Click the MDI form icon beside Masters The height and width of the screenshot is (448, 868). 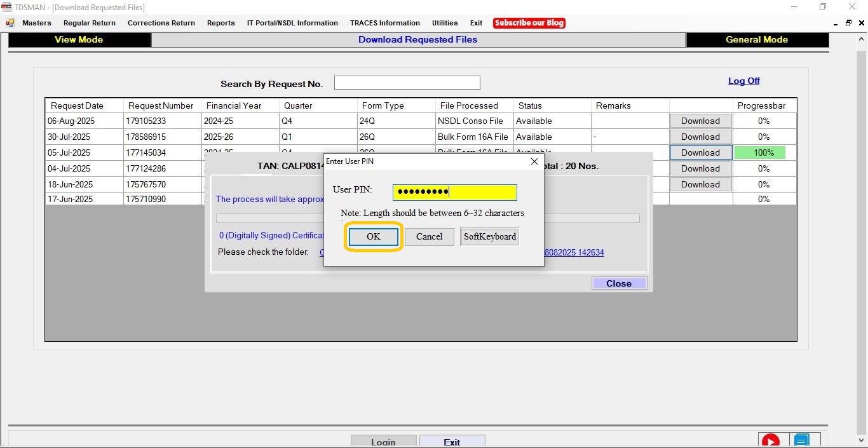click(x=10, y=23)
